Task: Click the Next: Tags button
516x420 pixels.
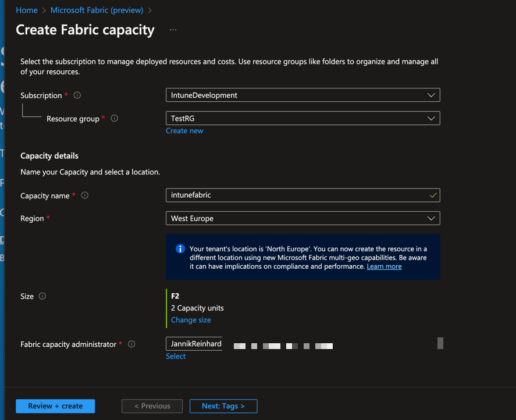Action: pyautogui.click(x=223, y=406)
